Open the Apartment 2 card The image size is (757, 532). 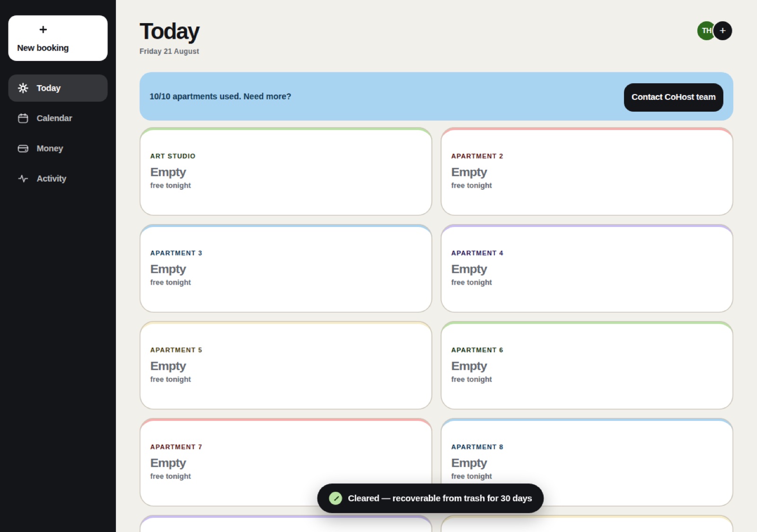coord(587,172)
